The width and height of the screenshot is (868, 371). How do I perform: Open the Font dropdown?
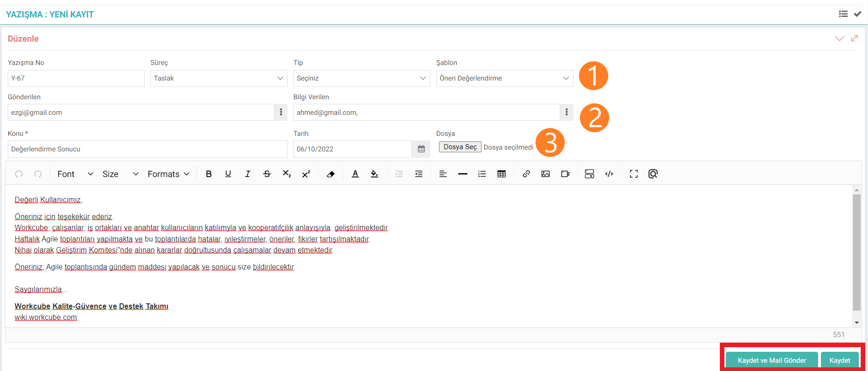pyautogui.click(x=75, y=174)
